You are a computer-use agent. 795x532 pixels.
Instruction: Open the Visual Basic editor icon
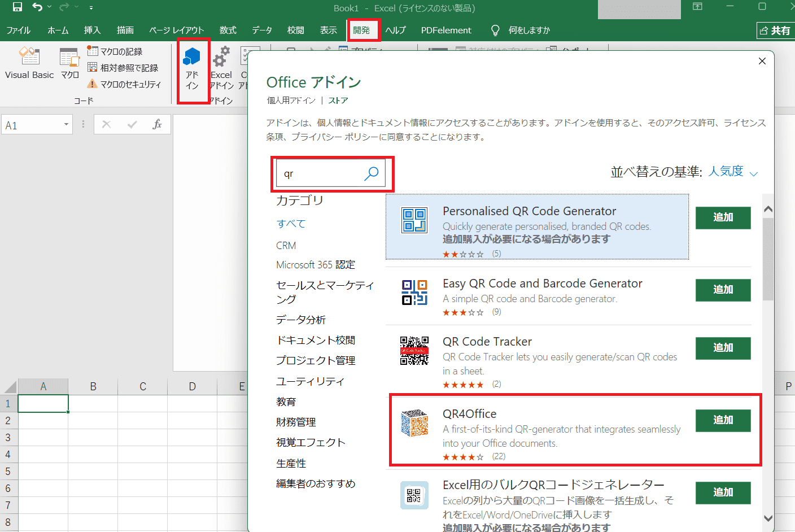click(29, 57)
